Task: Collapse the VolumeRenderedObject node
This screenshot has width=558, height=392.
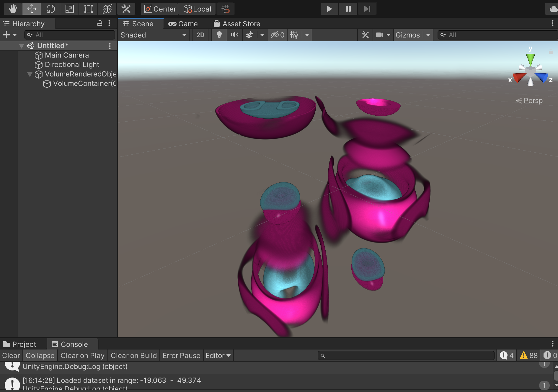Action: pos(30,74)
